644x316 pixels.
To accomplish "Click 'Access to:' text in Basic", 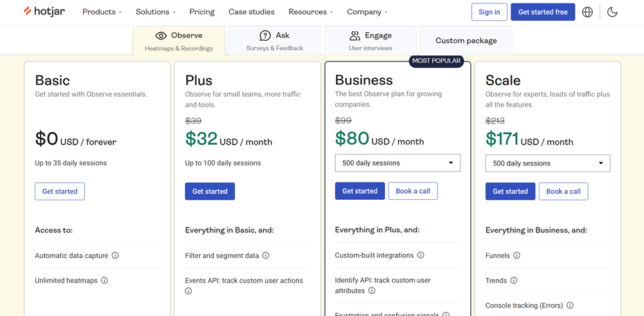I will tap(54, 230).
